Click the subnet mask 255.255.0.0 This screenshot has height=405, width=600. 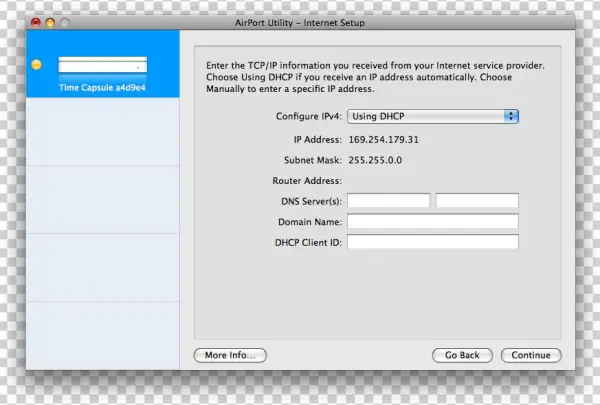(375, 160)
